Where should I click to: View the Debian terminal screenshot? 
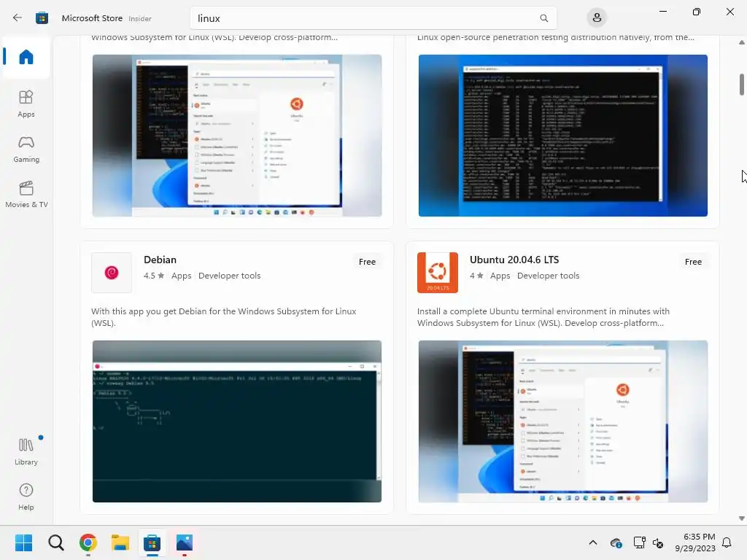pos(237,421)
